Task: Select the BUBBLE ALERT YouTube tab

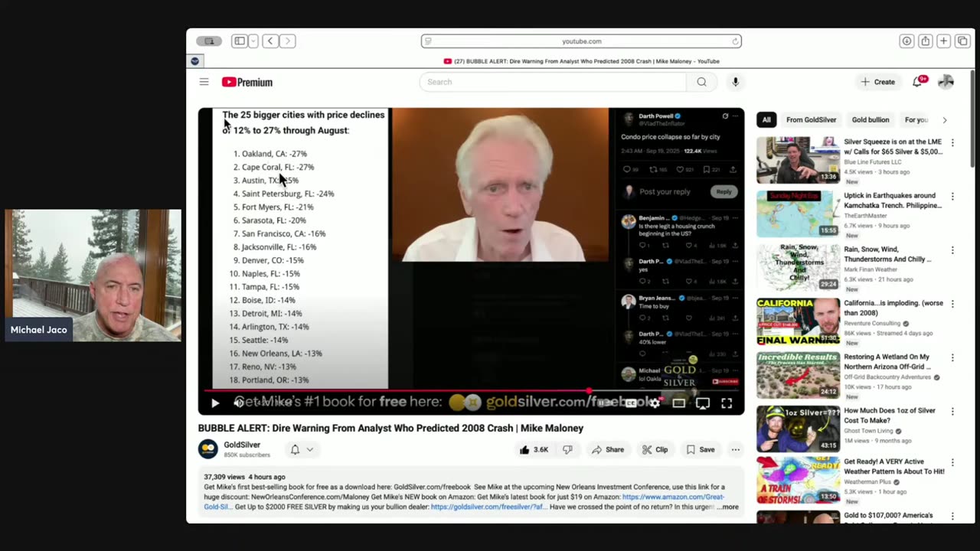Action: [x=581, y=61]
